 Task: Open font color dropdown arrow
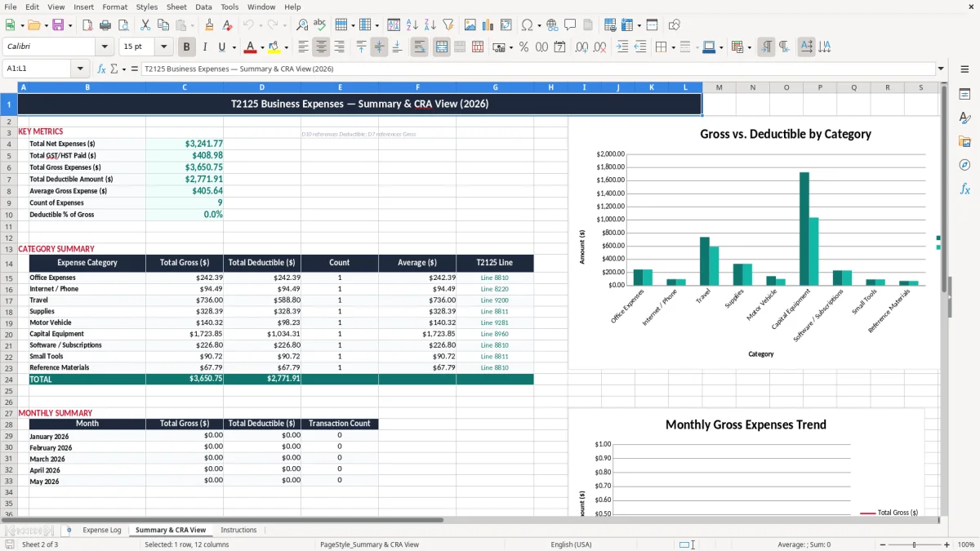262,47
